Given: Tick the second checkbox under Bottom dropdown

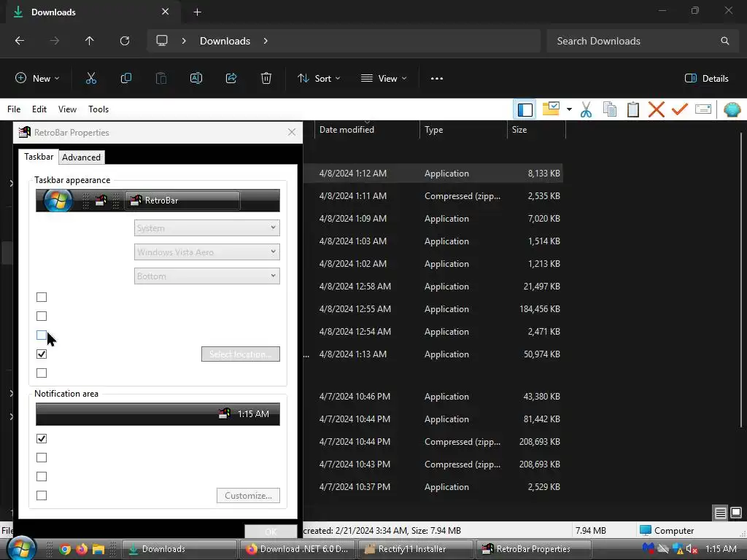Looking at the screenshot, I should 42,316.
